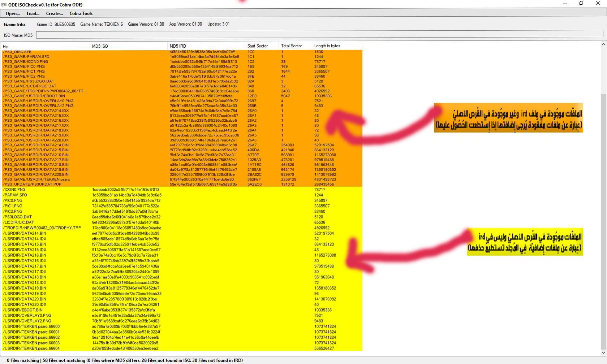Click the Length in bytes column header
The width and height of the screenshot is (607, 364).
(336, 46)
